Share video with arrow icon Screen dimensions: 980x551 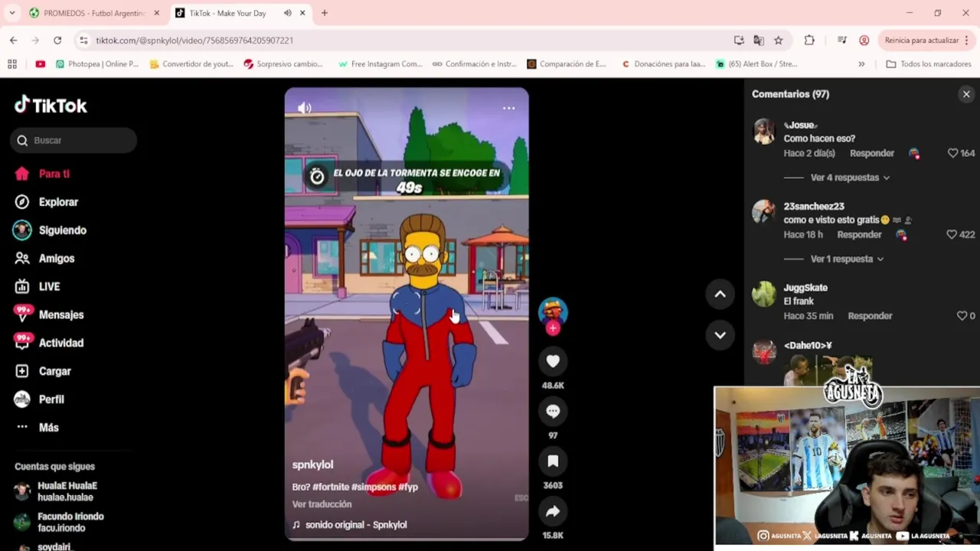tap(553, 512)
